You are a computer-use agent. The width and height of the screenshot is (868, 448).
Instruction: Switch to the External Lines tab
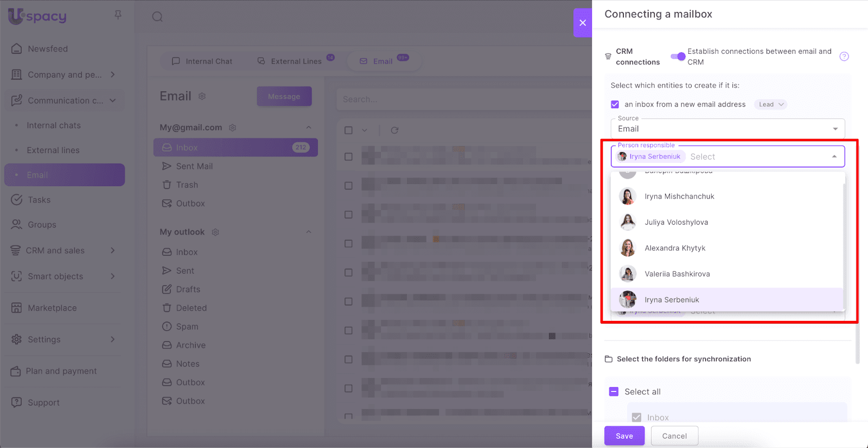point(296,61)
